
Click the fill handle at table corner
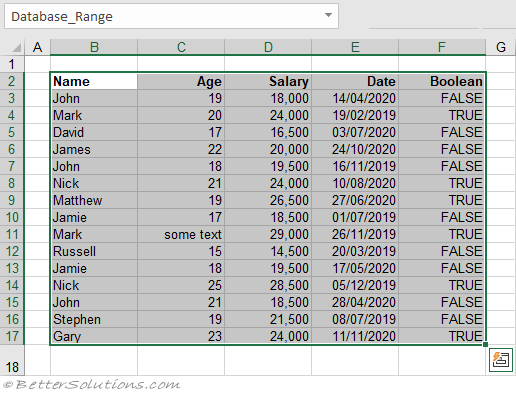[485, 344]
